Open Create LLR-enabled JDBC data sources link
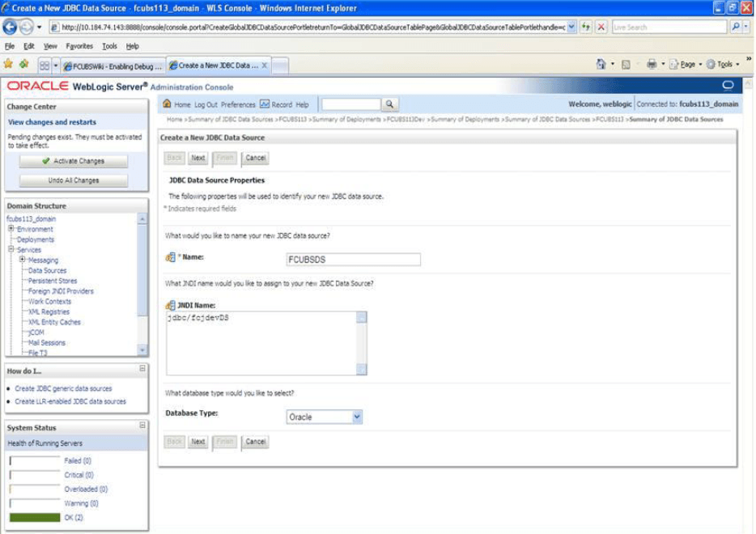The height and width of the screenshot is (534, 756). point(70,401)
